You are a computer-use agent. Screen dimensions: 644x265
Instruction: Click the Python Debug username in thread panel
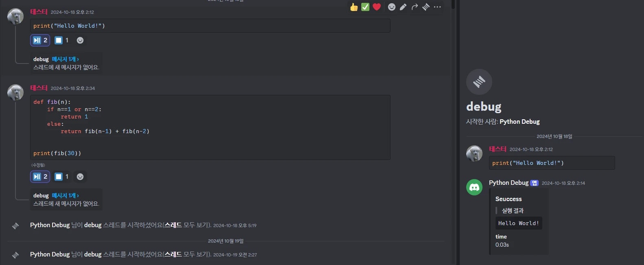pyautogui.click(x=509, y=183)
